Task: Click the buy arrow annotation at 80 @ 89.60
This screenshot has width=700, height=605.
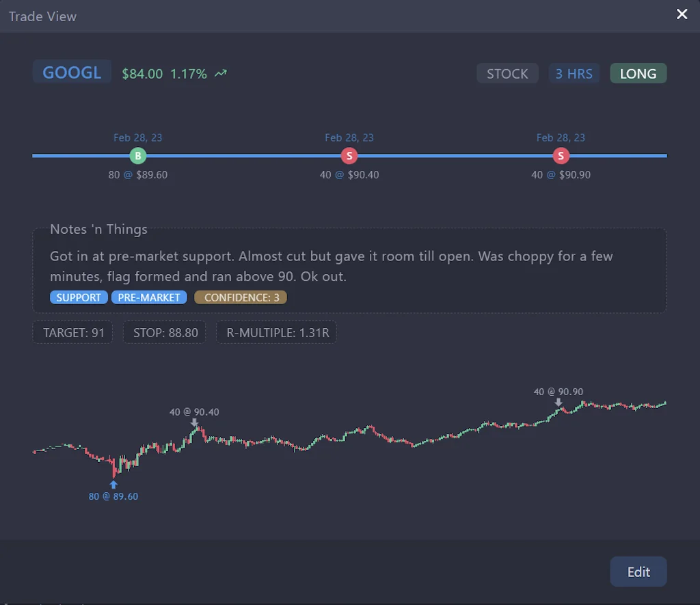Action: (x=113, y=483)
